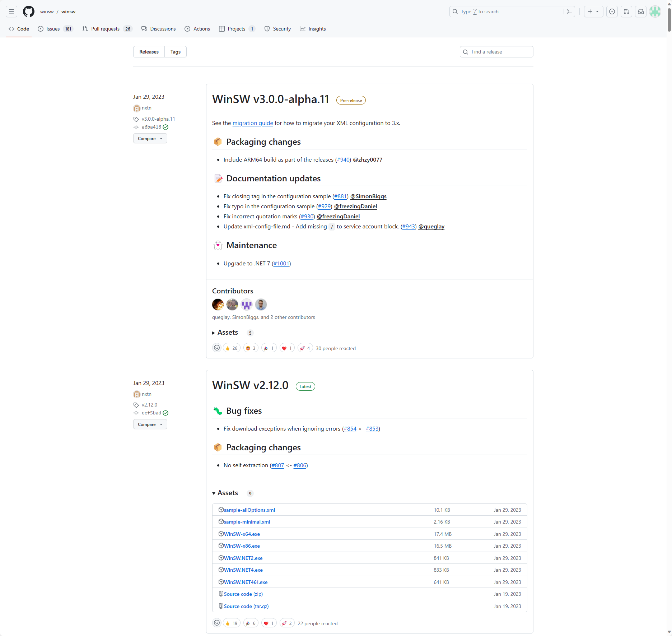The image size is (672, 636).
Task: Open the Pull requests tab
Action: [x=107, y=29]
